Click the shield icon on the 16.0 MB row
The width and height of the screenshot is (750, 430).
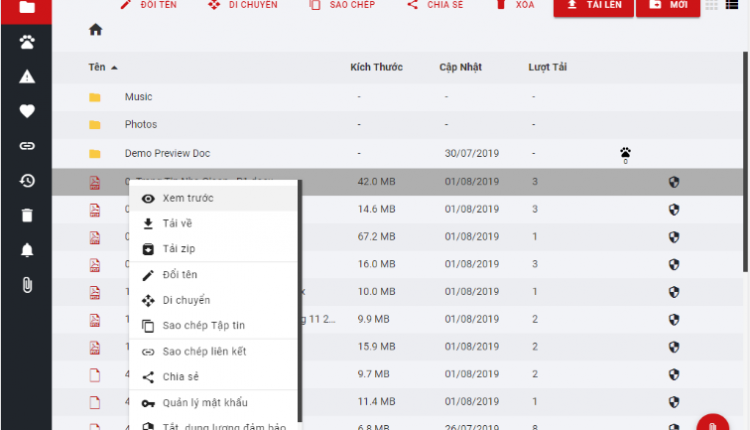coord(674,265)
